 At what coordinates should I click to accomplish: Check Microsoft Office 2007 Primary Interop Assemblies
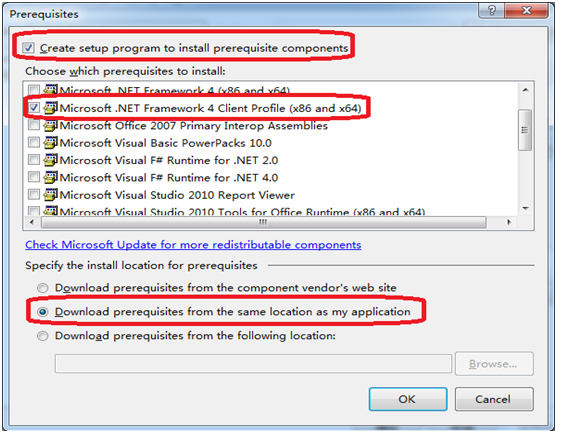coord(34,125)
